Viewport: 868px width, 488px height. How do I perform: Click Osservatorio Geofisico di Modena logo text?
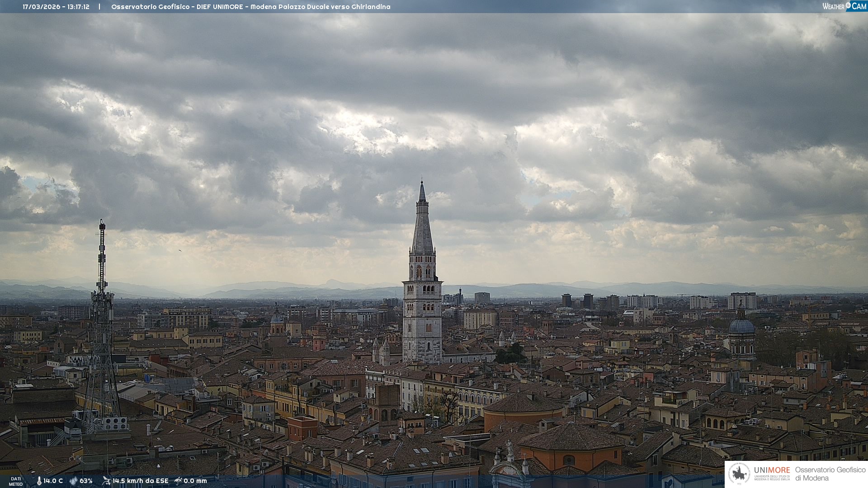click(x=830, y=474)
